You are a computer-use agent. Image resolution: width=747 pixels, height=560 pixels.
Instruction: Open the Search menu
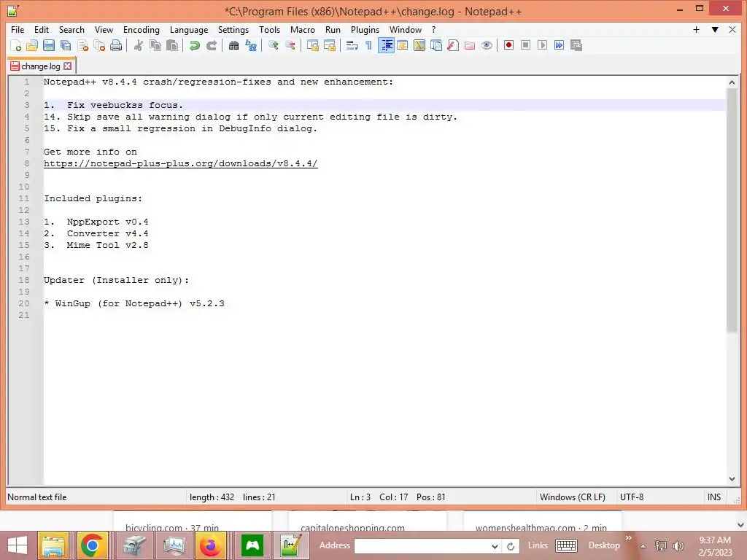coord(71,29)
